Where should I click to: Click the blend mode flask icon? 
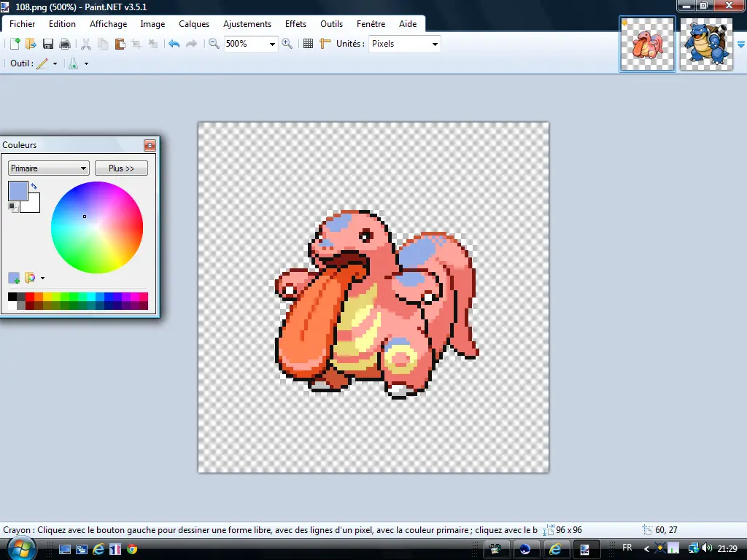click(x=74, y=63)
